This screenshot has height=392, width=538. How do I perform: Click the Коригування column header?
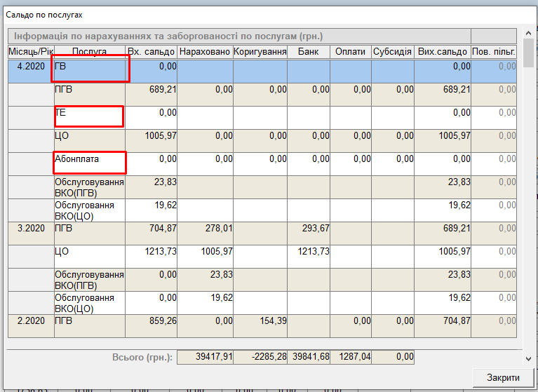tap(260, 52)
